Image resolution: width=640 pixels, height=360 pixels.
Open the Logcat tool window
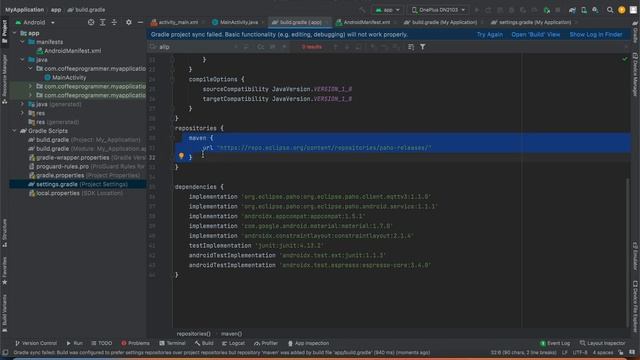click(233, 343)
